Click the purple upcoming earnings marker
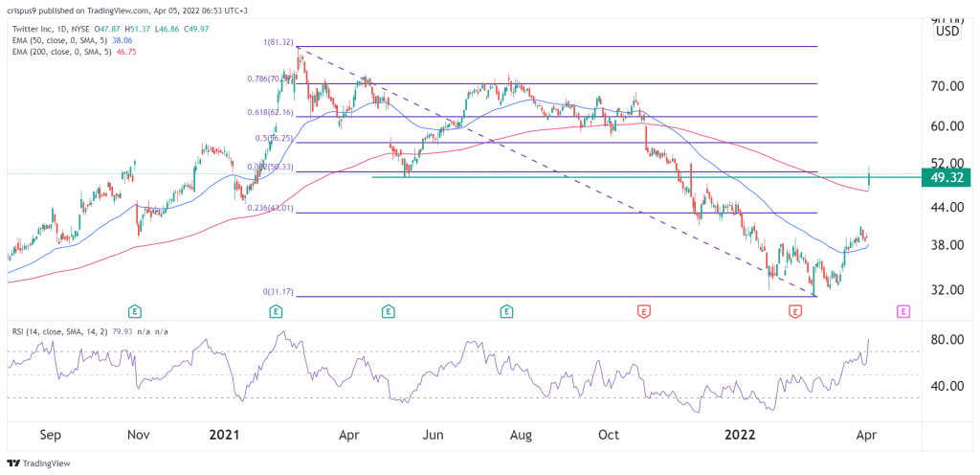Screen dimensions: 980x475 (902, 310)
